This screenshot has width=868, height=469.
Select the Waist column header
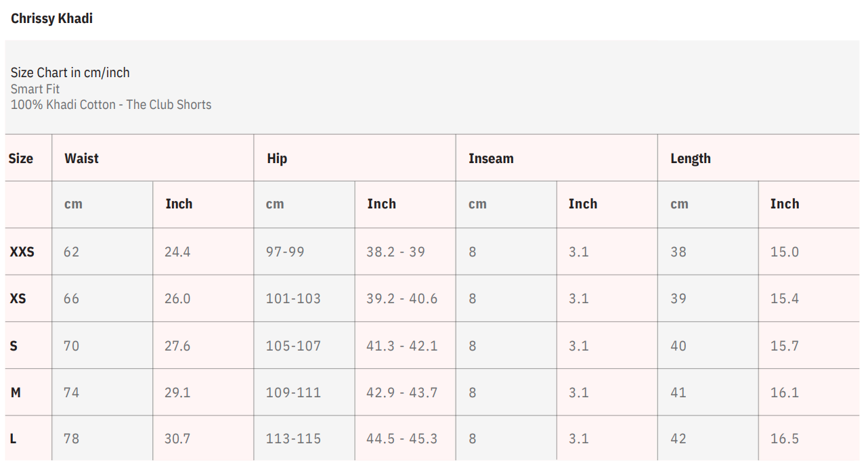click(81, 158)
